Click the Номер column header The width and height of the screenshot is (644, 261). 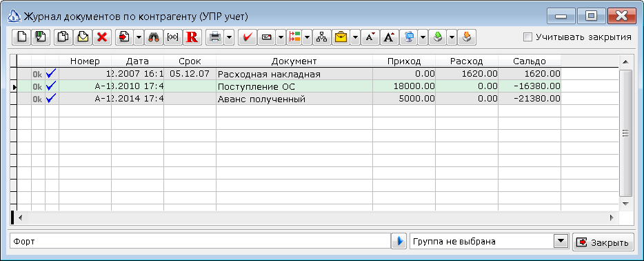click(x=85, y=61)
